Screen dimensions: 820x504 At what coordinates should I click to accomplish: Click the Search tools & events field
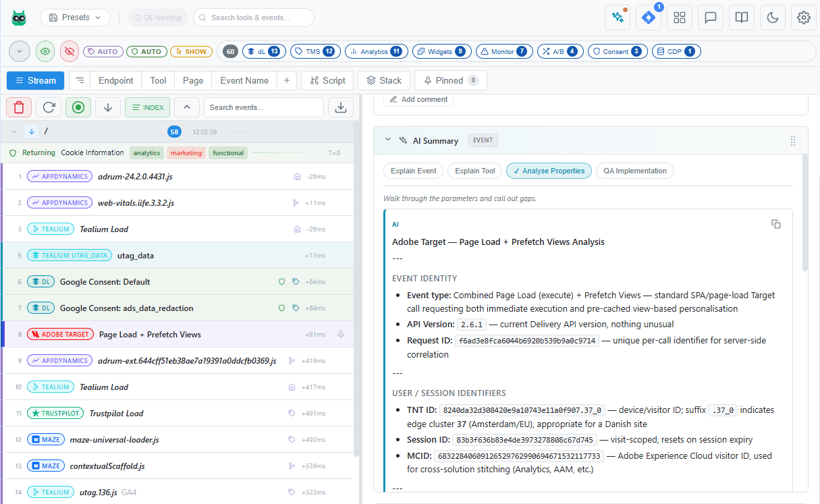[x=253, y=18]
